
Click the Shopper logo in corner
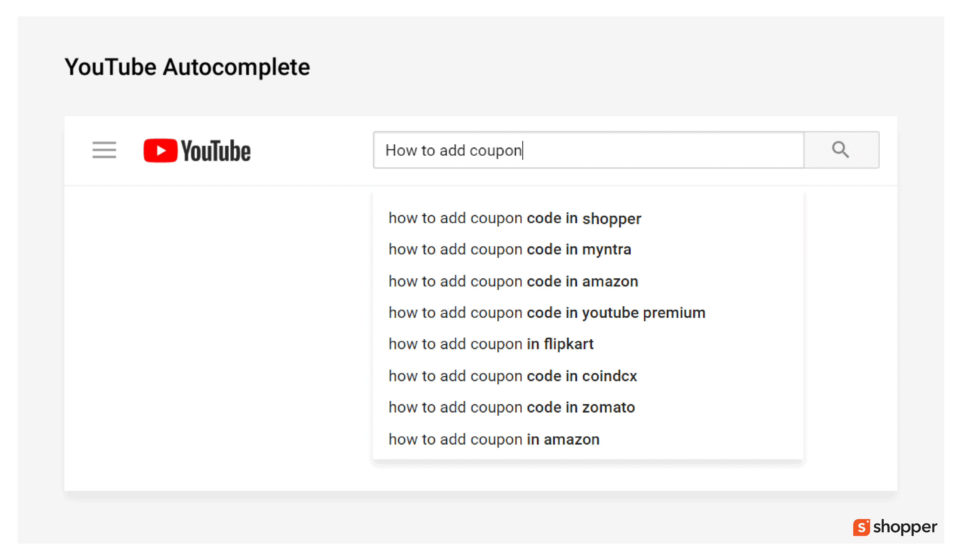pyautogui.click(x=895, y=527)
